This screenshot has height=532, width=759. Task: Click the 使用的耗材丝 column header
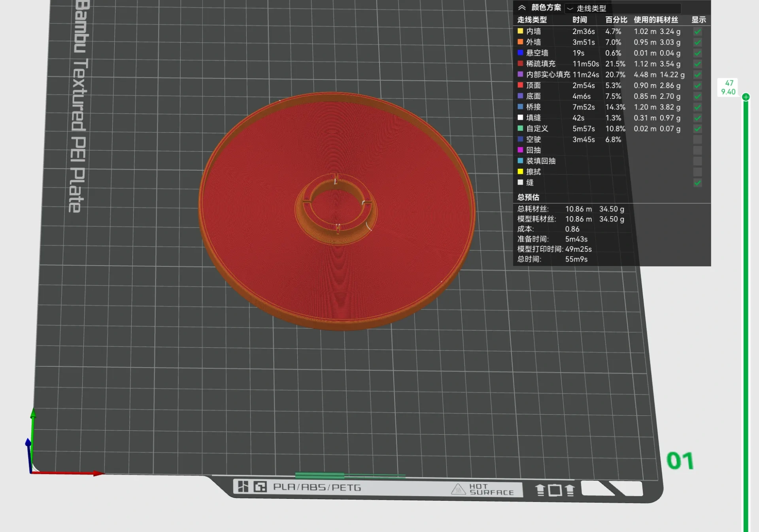[656, 20]
